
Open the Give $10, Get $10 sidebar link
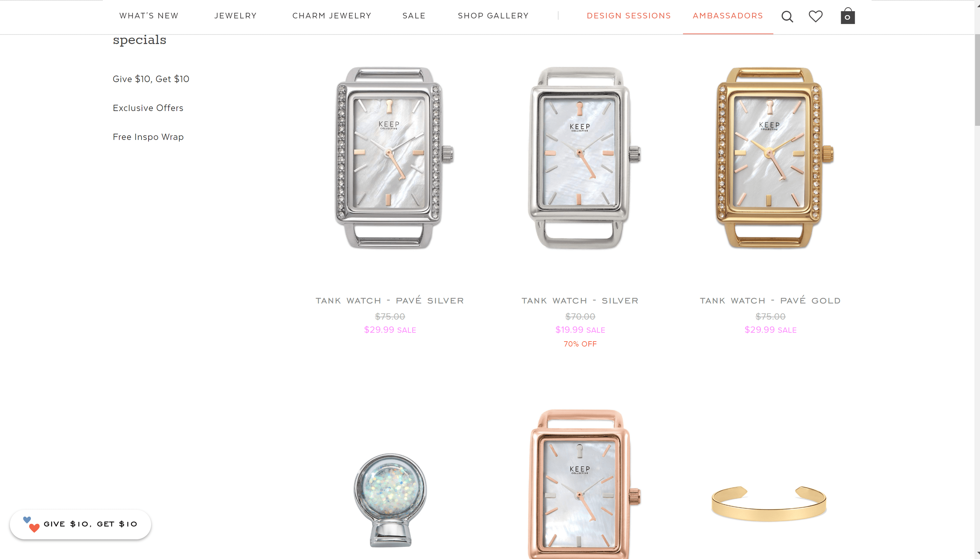tap(151, 79)
